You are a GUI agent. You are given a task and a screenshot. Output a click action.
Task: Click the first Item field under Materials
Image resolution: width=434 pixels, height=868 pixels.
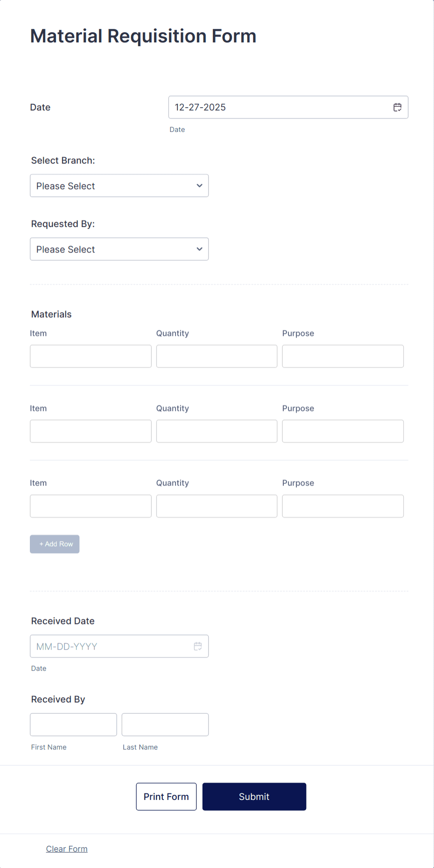(x=91, y=356)
